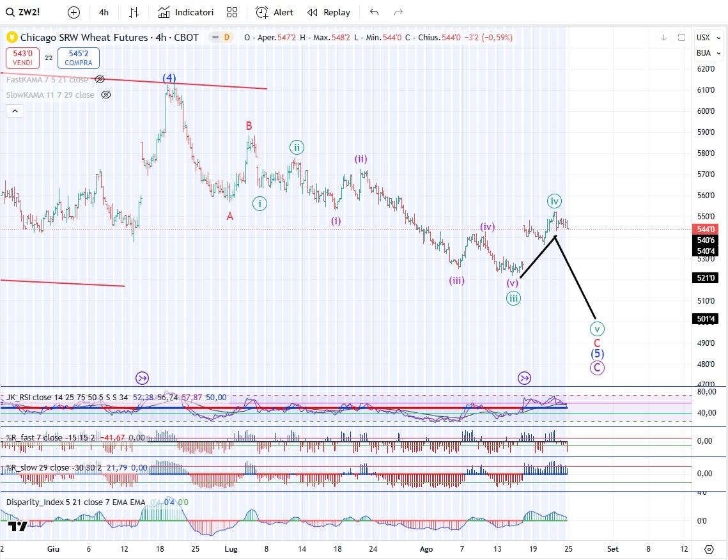
Task: Click the undo arrow
Action: [375, 12]
